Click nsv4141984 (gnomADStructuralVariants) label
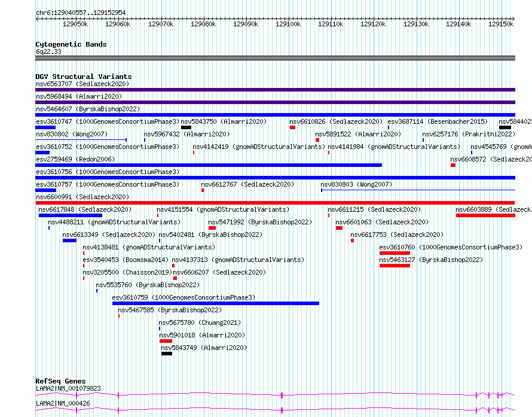 (x=394, y=147)
